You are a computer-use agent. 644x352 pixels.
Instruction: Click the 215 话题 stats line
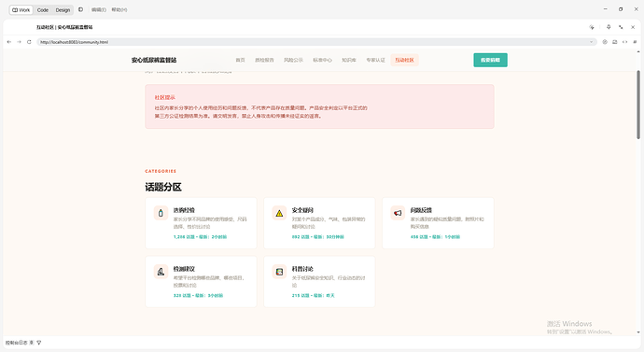pos(314,295)
